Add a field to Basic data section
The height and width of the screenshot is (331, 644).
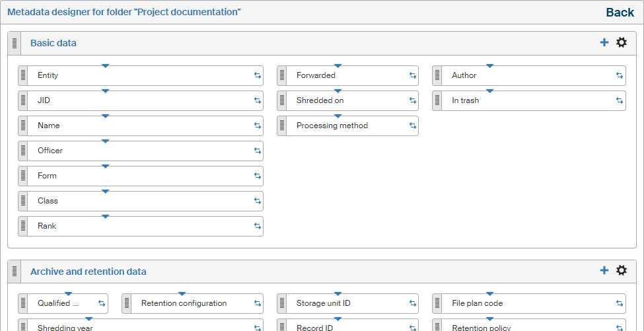tap(604, 43)
